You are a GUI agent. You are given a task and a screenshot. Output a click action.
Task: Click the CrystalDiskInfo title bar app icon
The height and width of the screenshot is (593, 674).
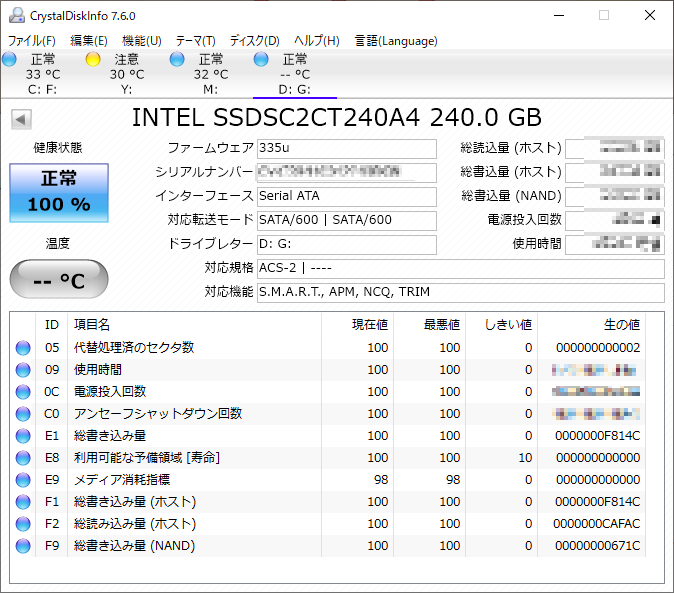(17, 15)
